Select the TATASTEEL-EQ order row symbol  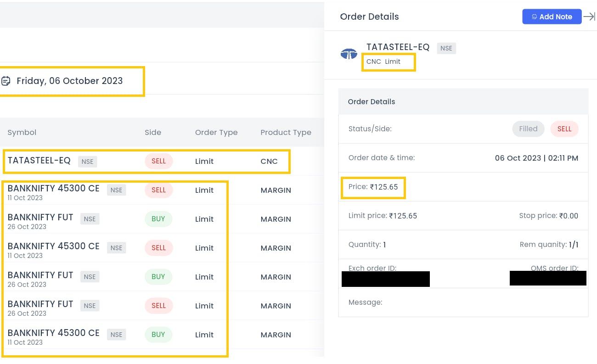point(39,161)
